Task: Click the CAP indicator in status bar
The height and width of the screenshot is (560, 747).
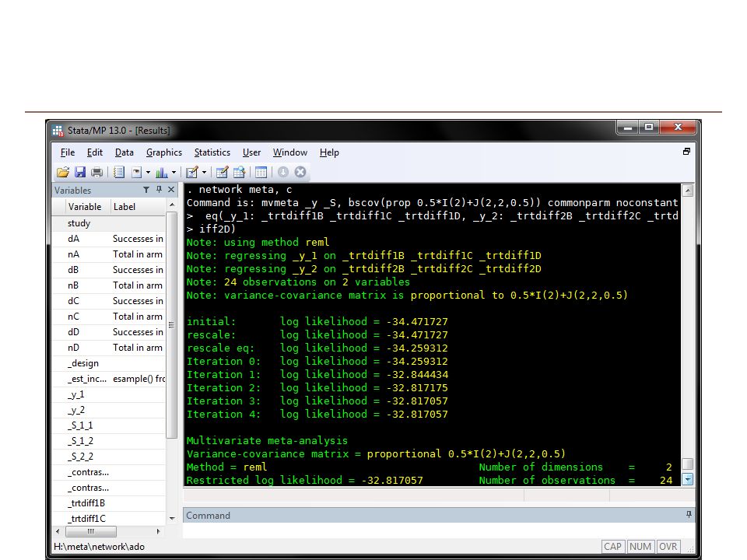Action: point(612,547)
